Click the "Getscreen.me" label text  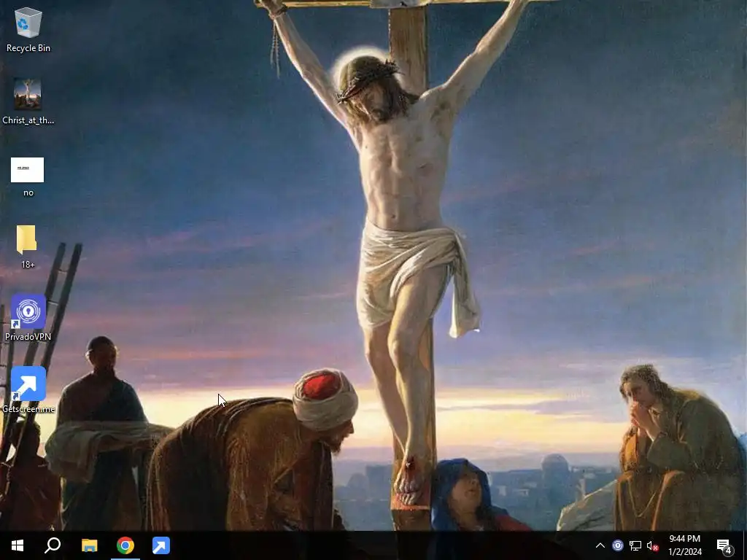tap(28, 409)
